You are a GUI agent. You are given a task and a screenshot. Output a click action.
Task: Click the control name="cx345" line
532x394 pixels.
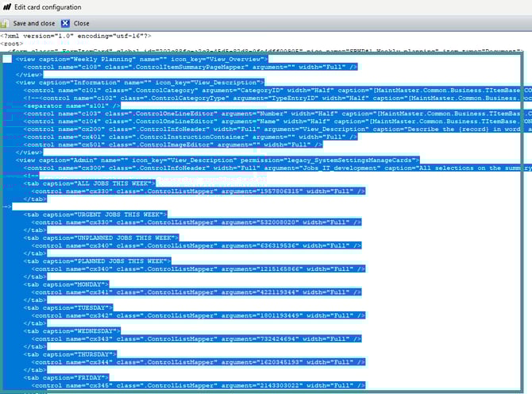(x=199, y=385)
